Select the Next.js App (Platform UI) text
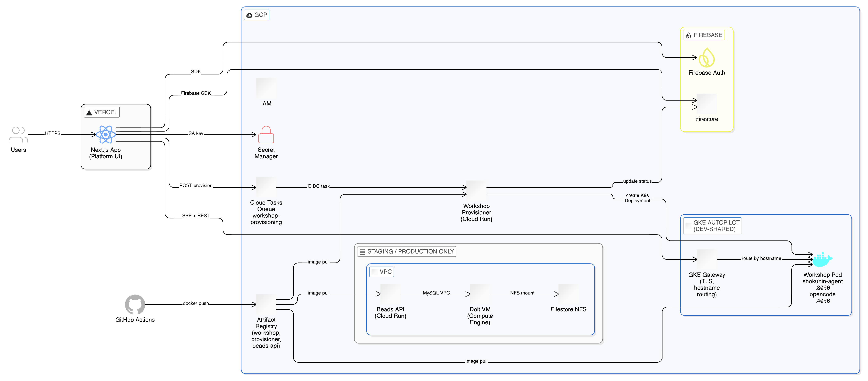Screen dimensions: 868x381 [105, 153]
